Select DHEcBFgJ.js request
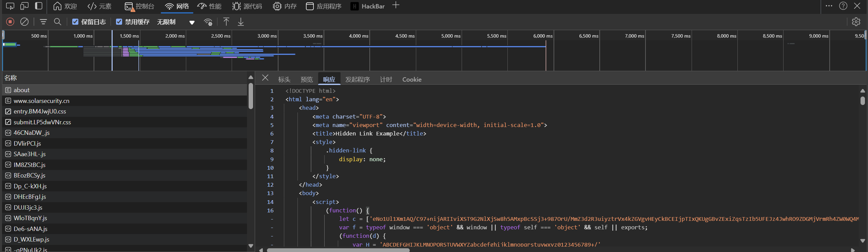 click(x=125, y=197)
